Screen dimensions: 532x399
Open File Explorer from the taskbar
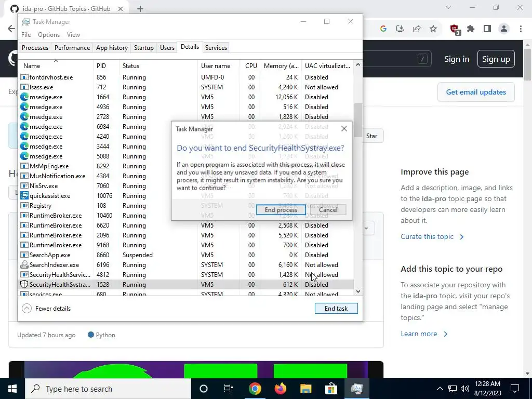coord(305,389)
